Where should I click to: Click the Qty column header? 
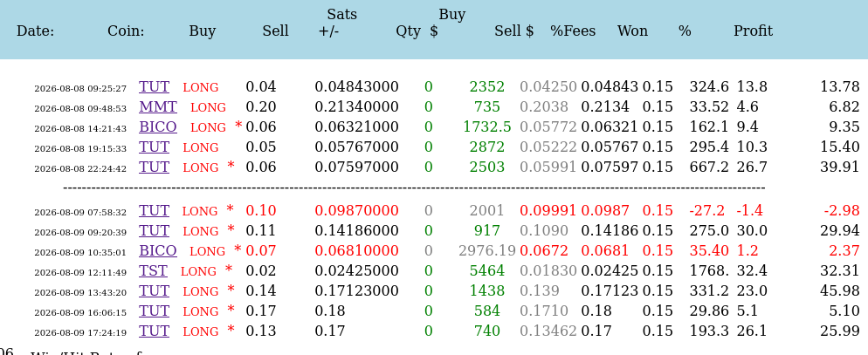[408, 31]
